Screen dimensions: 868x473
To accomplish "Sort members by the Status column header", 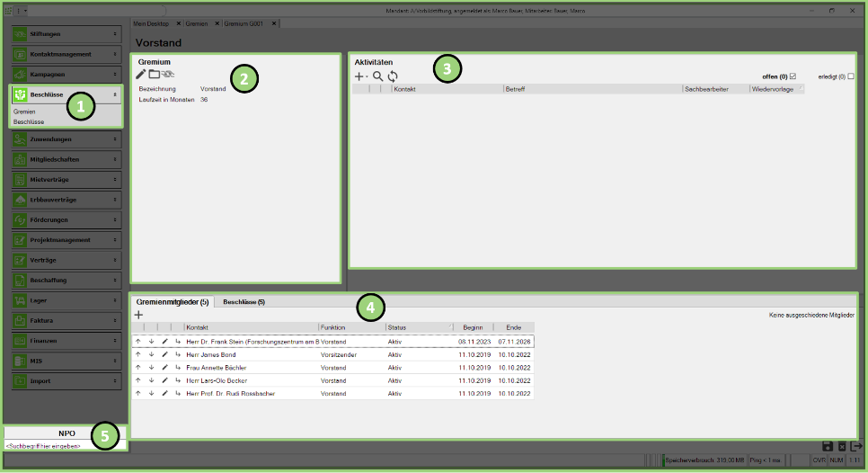I will click(419, 327).
